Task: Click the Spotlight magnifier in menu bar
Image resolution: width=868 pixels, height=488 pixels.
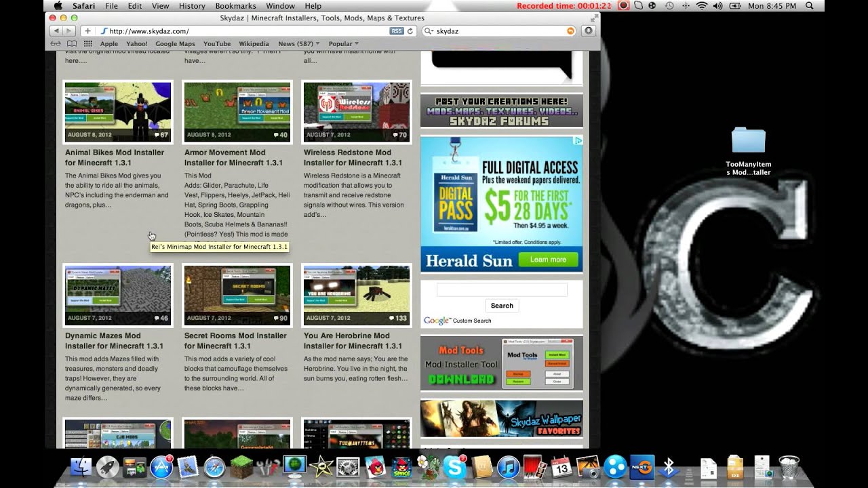Action: (x=809, y=5)
